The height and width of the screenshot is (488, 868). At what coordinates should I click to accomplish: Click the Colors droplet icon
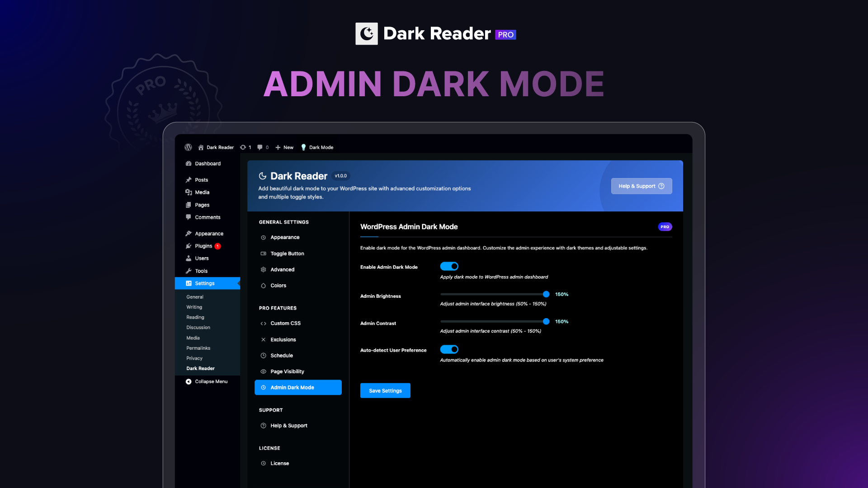click(x=264, y=286)
